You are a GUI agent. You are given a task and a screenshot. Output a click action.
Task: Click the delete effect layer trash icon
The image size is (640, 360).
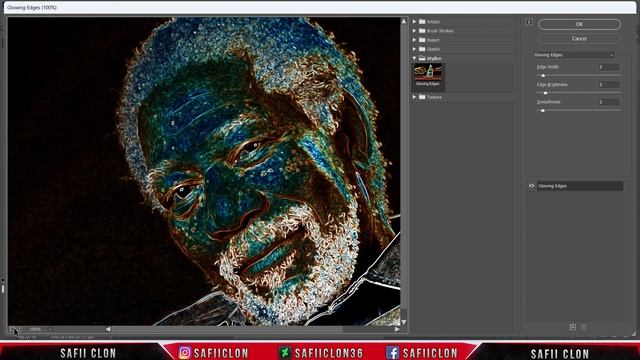pyautogui.click(x=584, y=327)
